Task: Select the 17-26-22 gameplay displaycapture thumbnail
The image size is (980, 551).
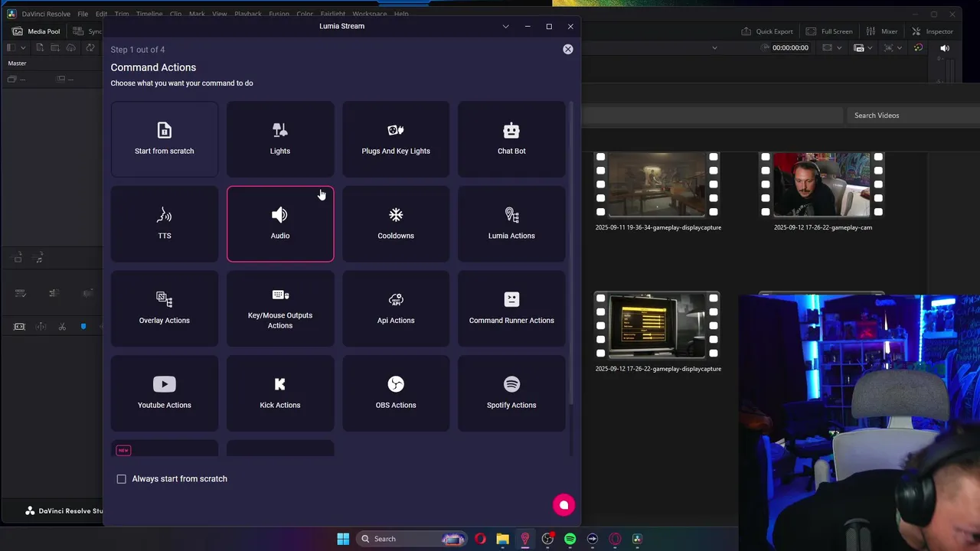Action: coord(658,325)
